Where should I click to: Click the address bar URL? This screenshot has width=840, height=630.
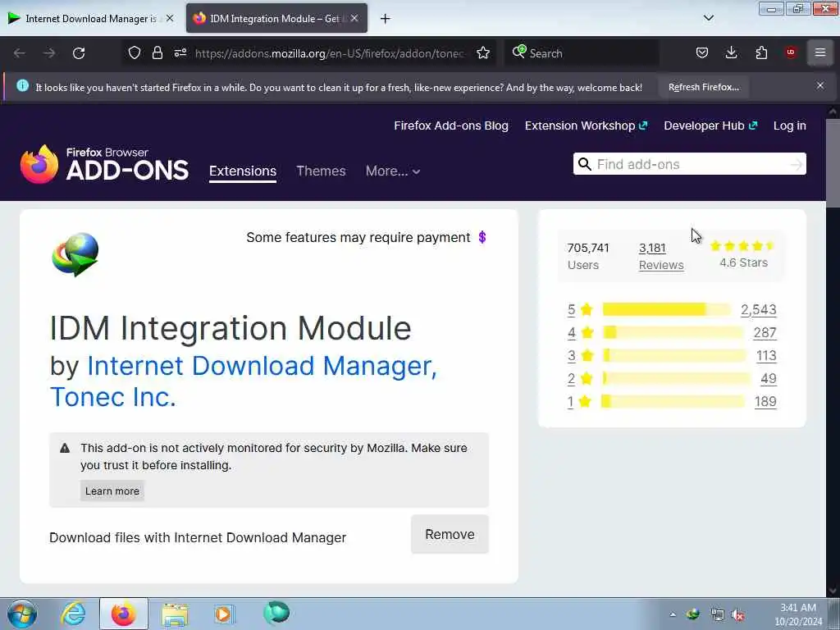point(329,53)
